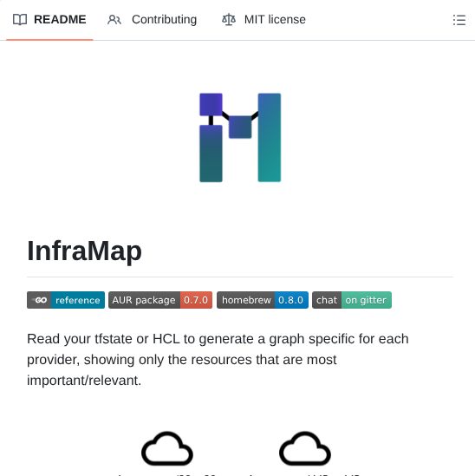The width and height of the screenshot is (475, 476).
Task: Open the AUR package 0.7.0 badge
Action: coord(160,300)
